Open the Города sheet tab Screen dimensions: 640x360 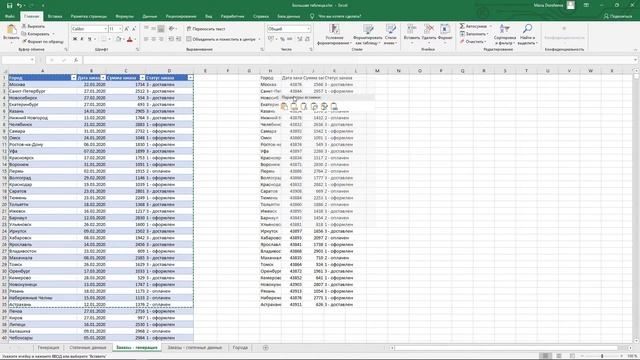pyautogui.click(x=240, y=348)
